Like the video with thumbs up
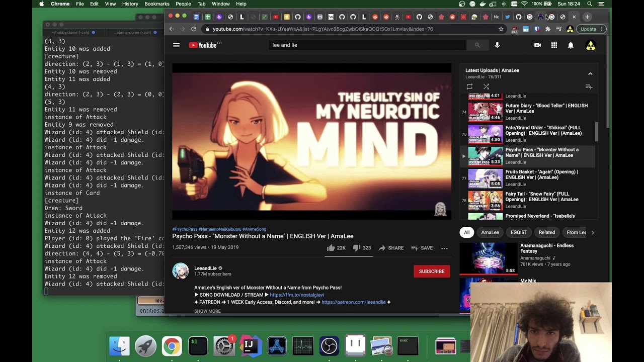Screen dimensions: 644x362 [x=336, y=248]
